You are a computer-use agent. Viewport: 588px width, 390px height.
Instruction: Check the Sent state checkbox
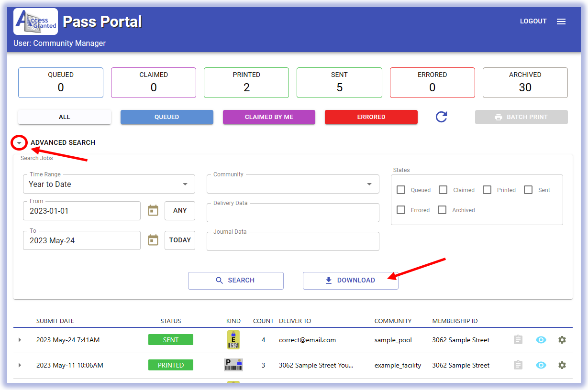pos(528,190)
